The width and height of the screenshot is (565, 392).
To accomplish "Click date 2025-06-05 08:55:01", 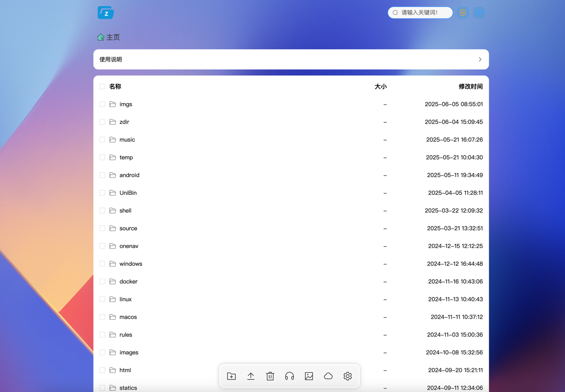I will click(454, 104).
